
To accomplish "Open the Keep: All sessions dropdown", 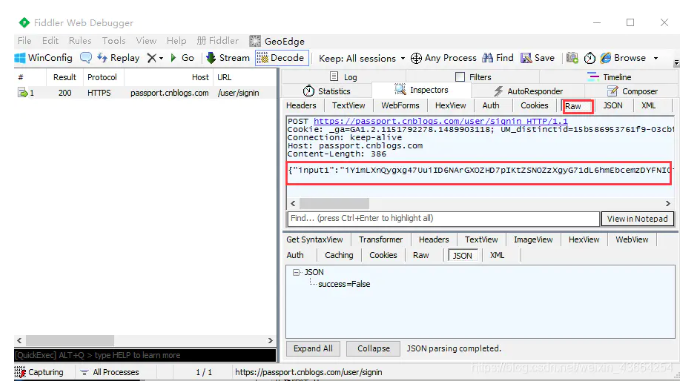I will (x=362, y=58).
